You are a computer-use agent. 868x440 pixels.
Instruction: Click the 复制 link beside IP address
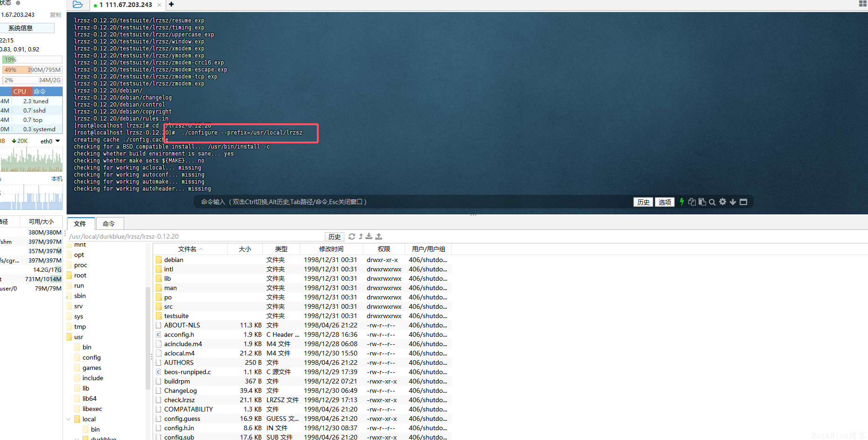click(x=56, y=15)
